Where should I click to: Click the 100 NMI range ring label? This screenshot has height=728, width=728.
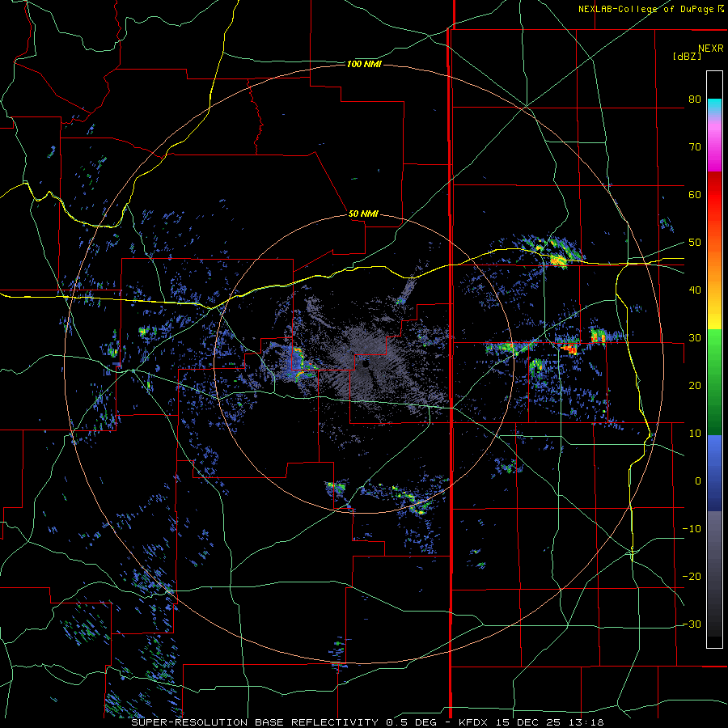[364, 64]
